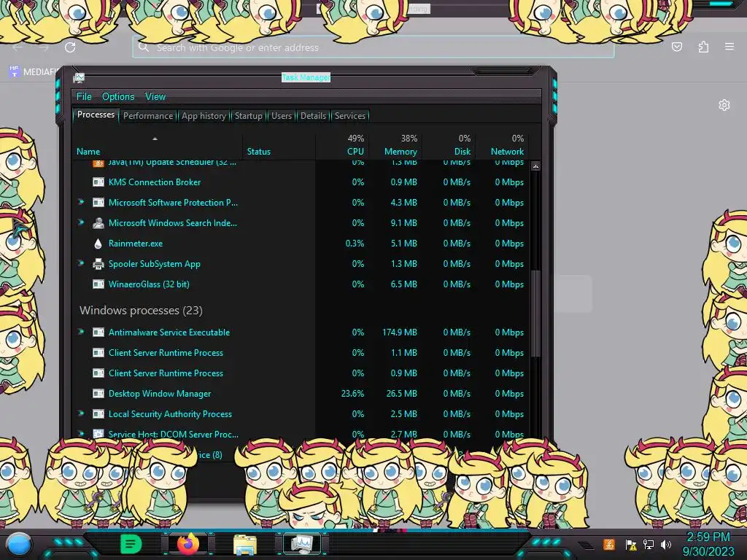Screen dimensions: 747x560
Task: Switch to the App history tab
Action: [204, 116]
